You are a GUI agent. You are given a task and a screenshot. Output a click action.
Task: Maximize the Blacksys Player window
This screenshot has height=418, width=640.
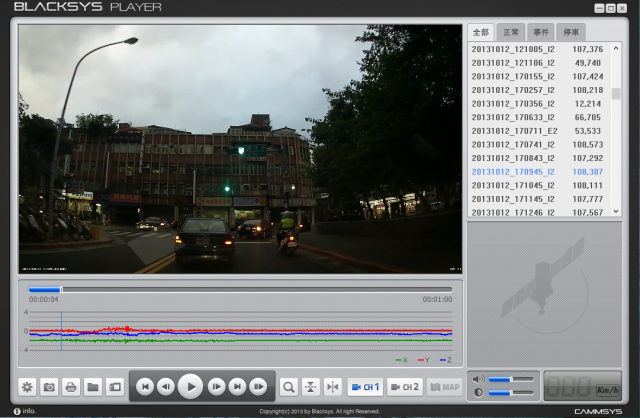click(611, 8)
